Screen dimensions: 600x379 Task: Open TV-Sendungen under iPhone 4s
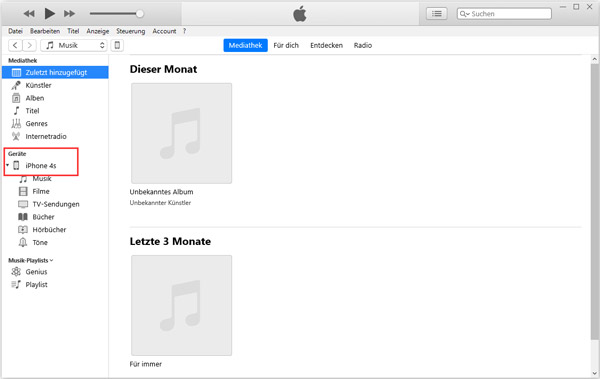point(56,204)
